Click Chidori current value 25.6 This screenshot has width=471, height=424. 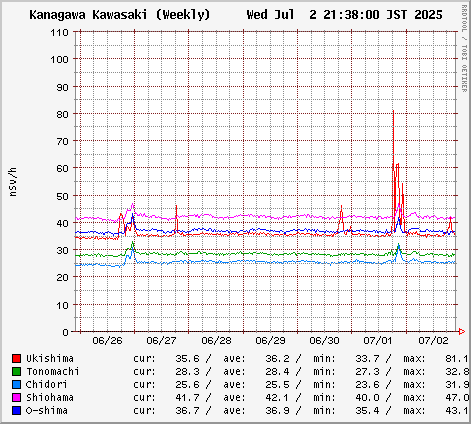click(187, 384)
